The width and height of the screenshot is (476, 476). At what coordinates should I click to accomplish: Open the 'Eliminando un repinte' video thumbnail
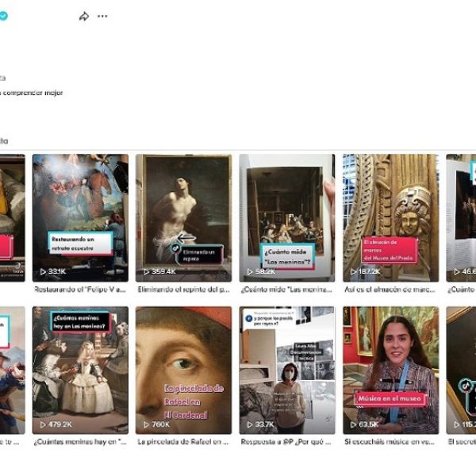pos(183,218)
